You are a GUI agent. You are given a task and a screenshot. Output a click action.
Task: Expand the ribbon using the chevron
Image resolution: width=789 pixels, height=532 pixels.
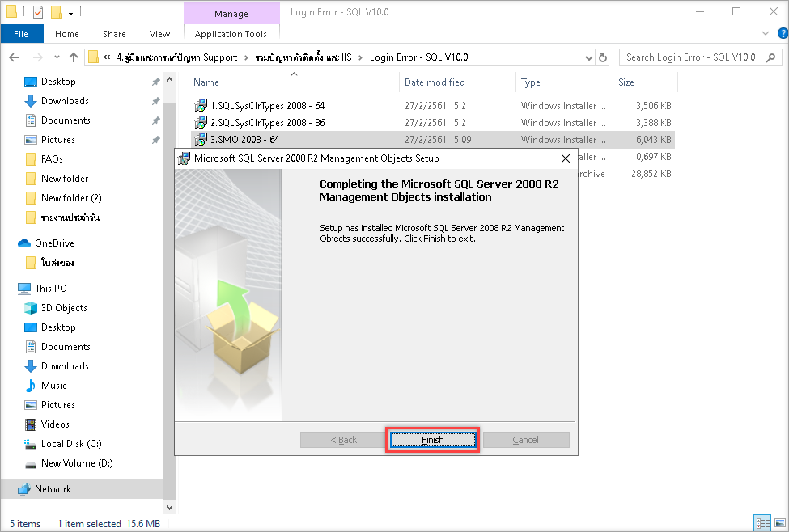pos(766,34)
